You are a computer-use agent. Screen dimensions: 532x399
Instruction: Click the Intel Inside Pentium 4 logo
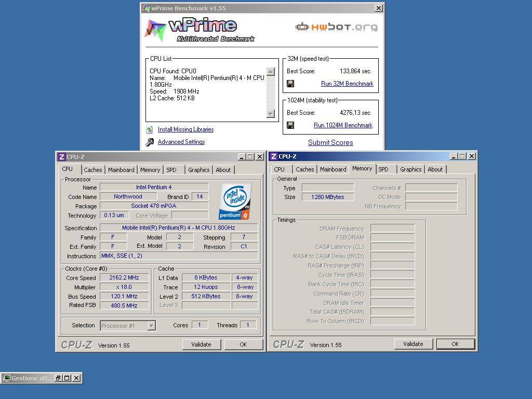tap(235, 201)
